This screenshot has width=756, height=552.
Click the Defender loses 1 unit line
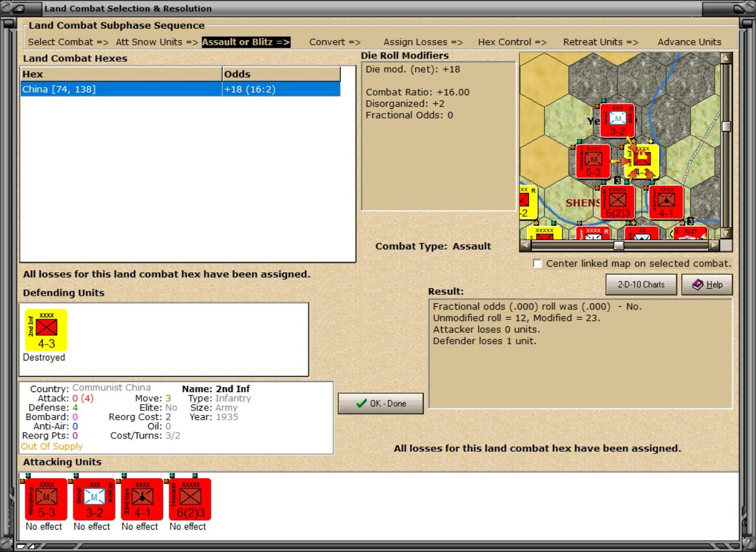tap(485, 341)
